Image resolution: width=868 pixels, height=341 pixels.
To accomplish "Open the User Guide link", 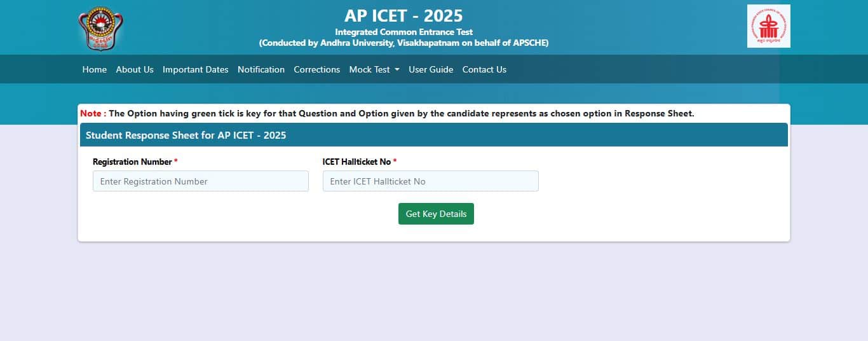I will [x=431, y=69].
